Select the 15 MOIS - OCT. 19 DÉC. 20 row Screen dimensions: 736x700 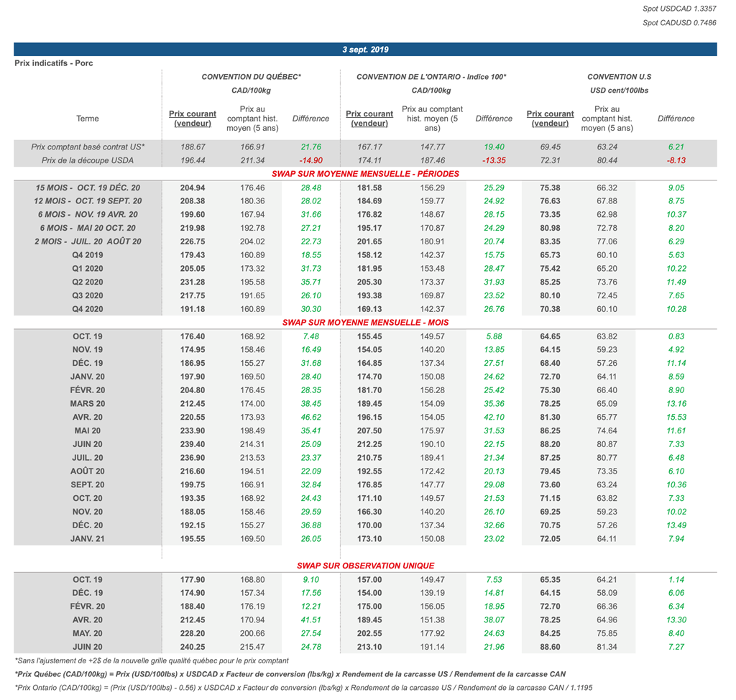88,188
